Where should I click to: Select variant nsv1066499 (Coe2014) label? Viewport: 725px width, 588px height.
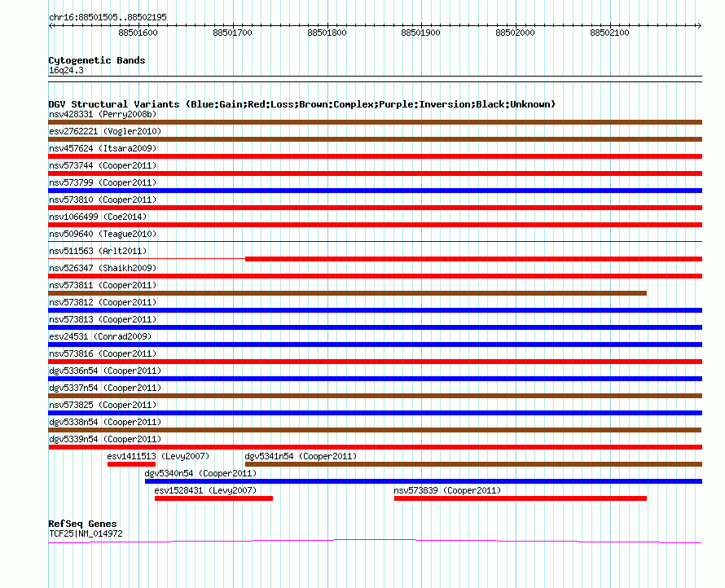[98, 217]
